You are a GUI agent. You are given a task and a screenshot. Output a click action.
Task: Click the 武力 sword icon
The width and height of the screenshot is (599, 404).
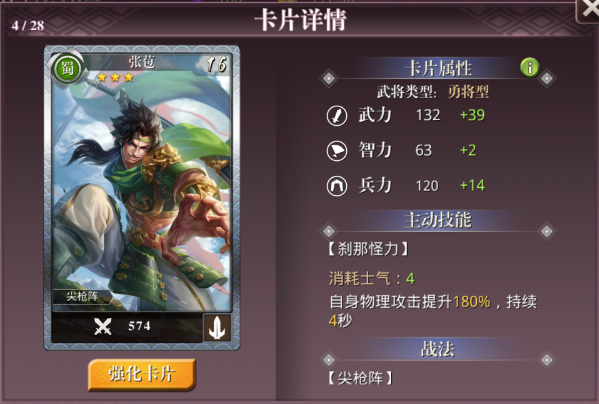[337, 116]
